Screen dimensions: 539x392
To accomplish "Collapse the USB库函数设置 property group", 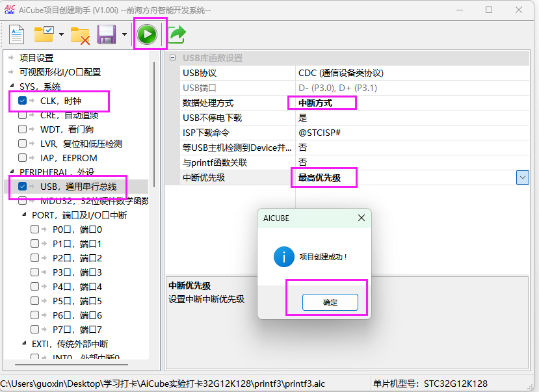I will click(172, 58).
